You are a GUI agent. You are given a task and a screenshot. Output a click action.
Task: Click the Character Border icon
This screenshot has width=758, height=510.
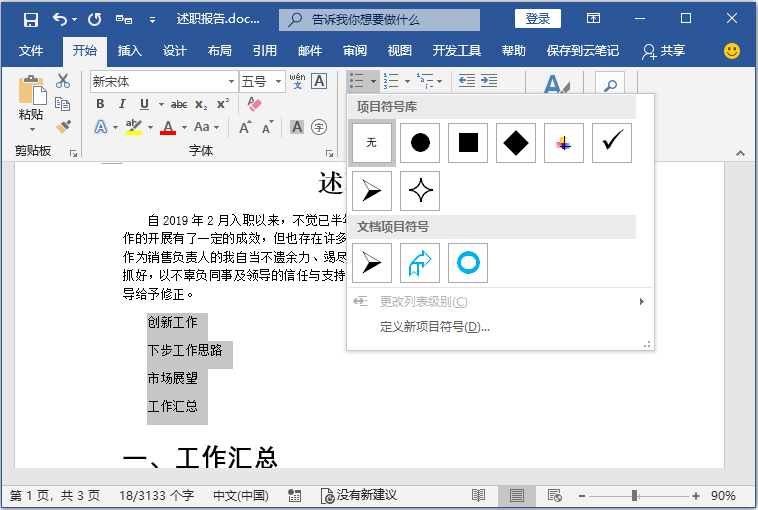[319, 81]
